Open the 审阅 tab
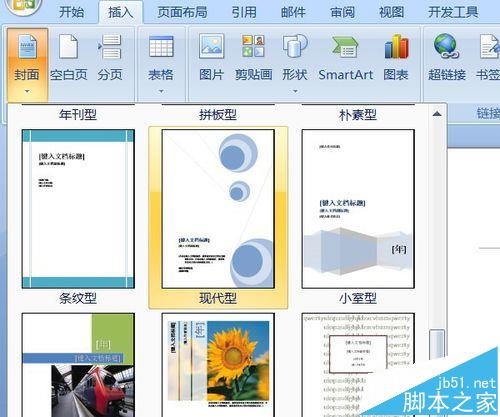This screenshot has width=500, height=417. tap(342, 13)
